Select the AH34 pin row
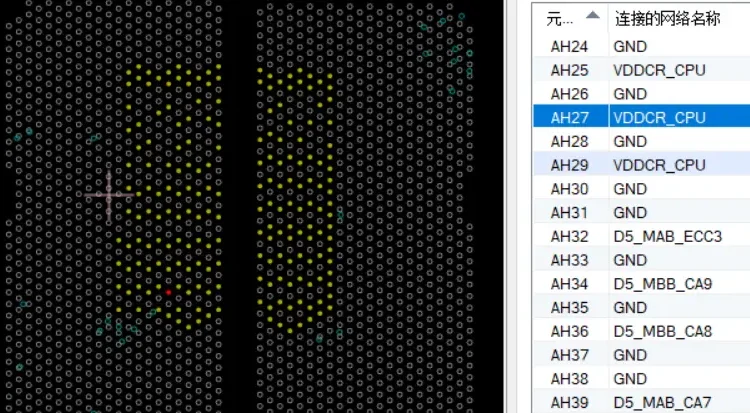This screenshot has width=750, height=413. tap(641, 284)
